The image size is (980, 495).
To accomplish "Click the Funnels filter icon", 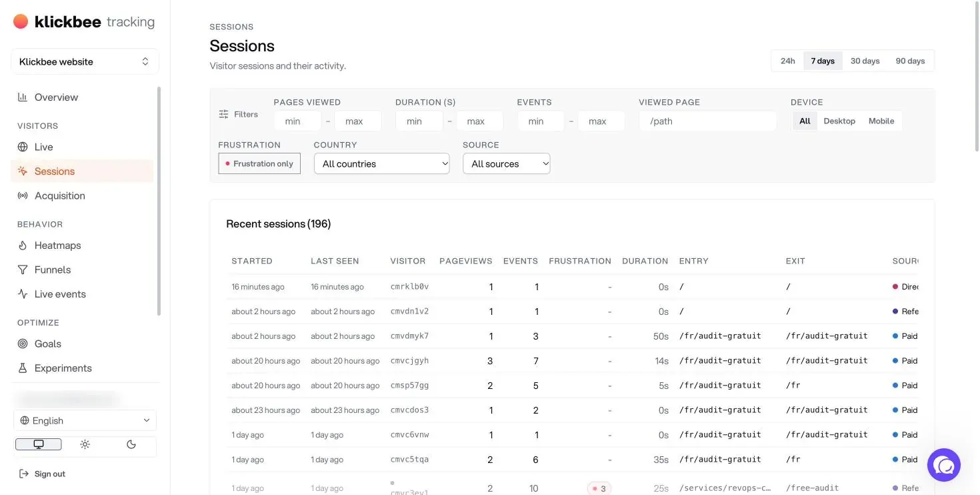I will (x=22, y=270).
